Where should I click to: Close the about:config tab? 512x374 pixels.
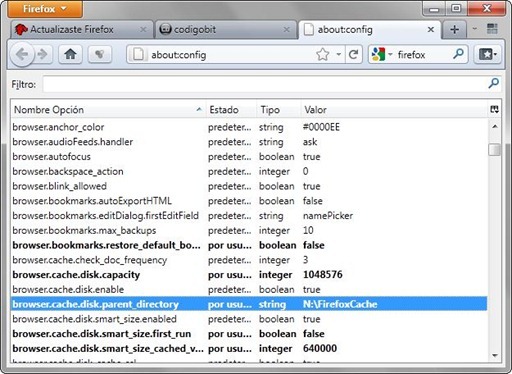(430, 30)
